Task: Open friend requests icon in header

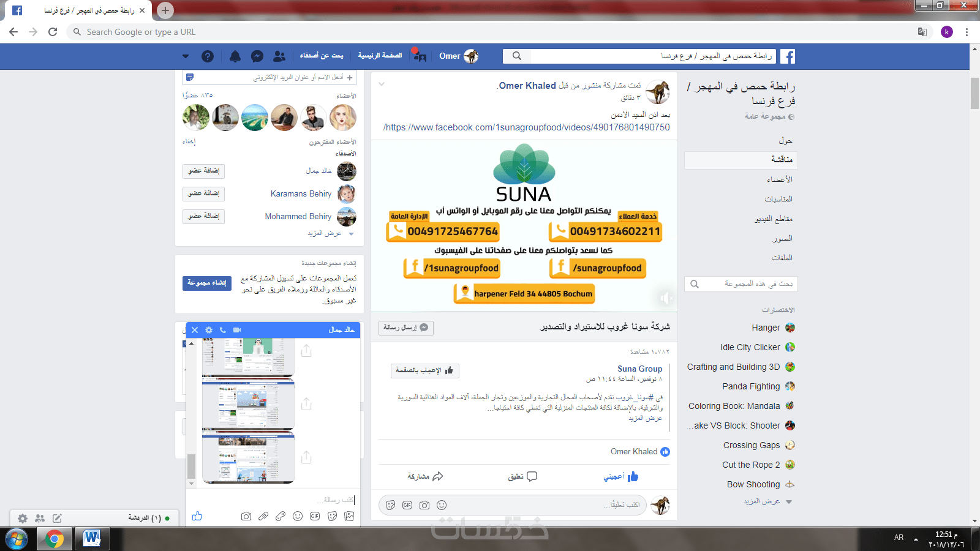Action: pyautogui.click(x=279, y=56)
